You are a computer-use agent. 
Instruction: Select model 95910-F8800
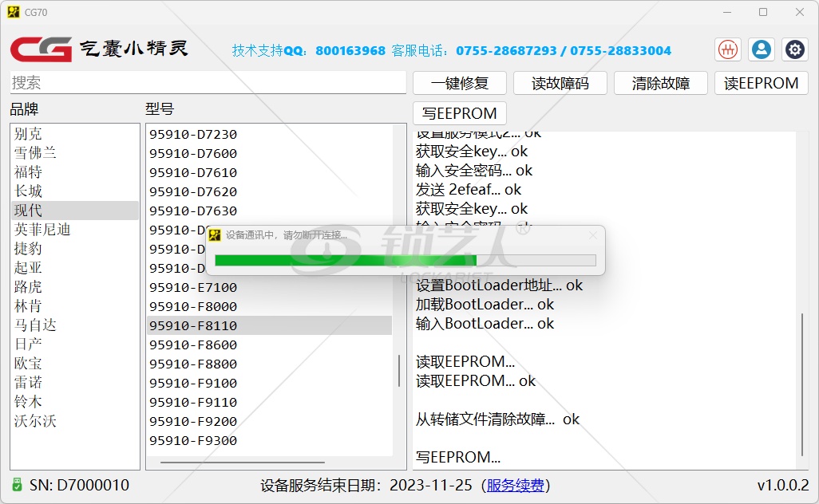click(270, 364)
